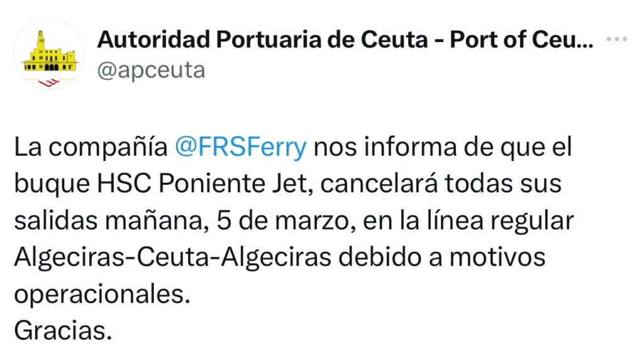Open the @FRSFerry mention link
Viewport: 644px width, 360px height.
pyautogui.click(x=241, y=148)
